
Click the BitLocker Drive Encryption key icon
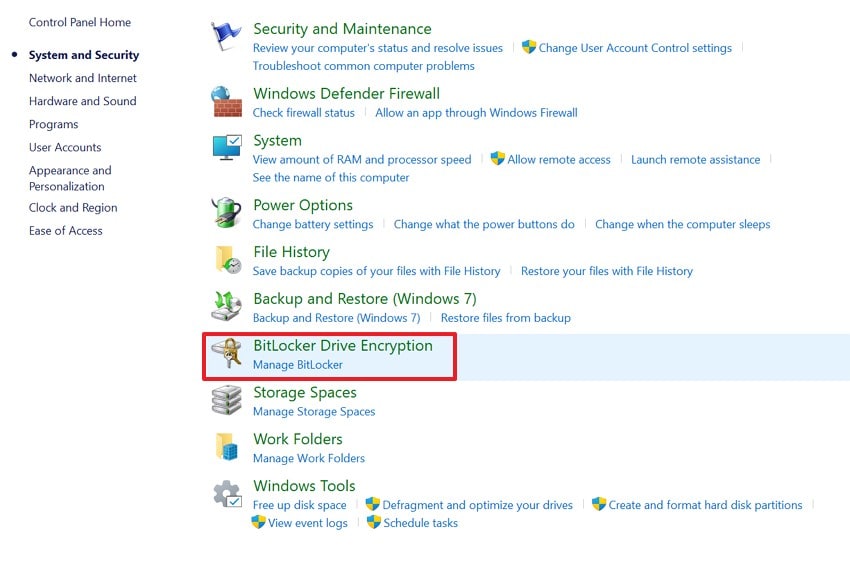click(227, 353)
